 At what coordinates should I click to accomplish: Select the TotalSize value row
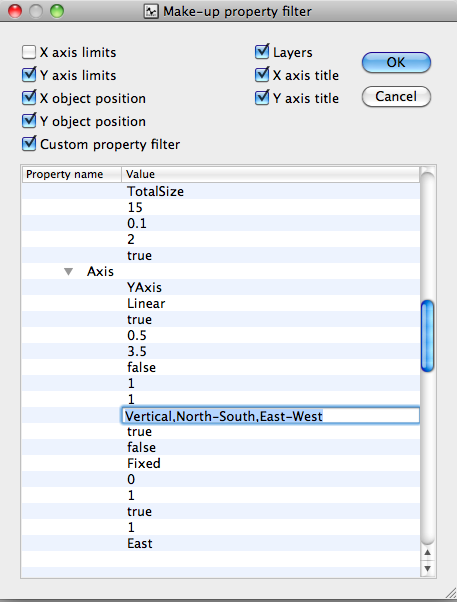tap(220, 191)
